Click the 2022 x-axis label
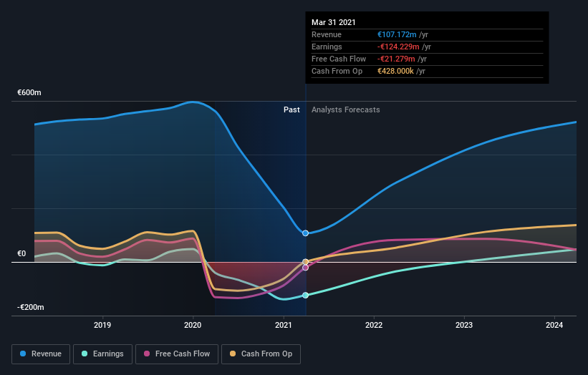588x375 pixels. pos(374,325)
